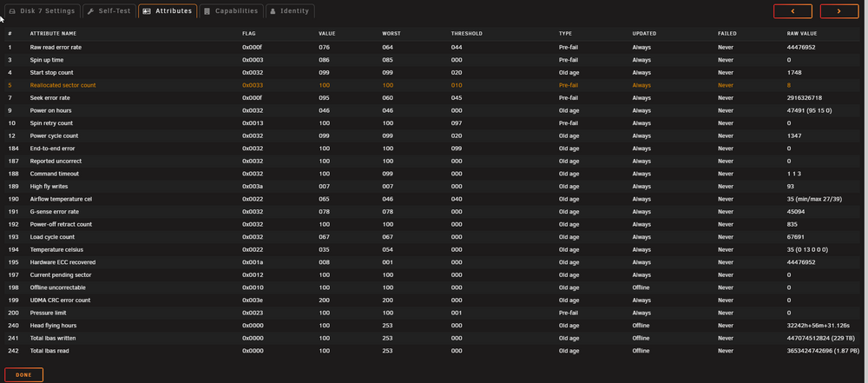Viewport: 868px width, 383px height.
Task: Click threshold 097 in Spin retry count row
Action: tap(457, 123)
